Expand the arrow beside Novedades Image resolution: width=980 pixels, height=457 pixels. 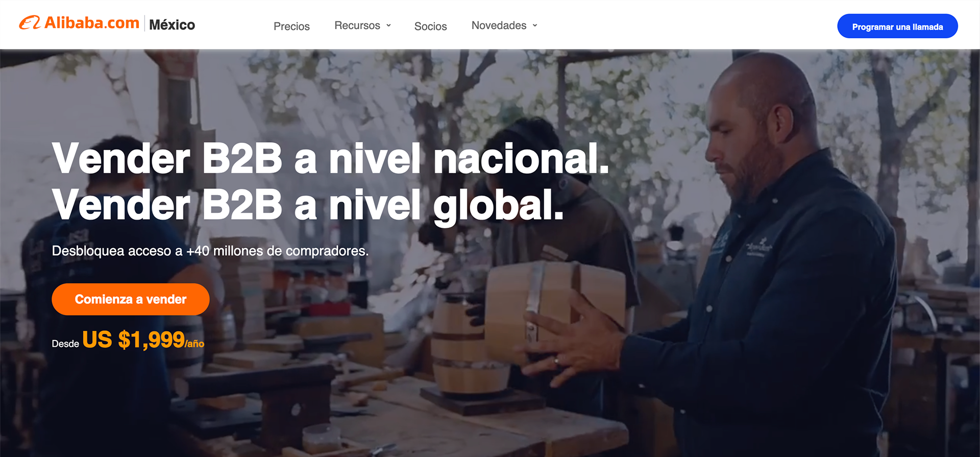(x=535, y=25)
